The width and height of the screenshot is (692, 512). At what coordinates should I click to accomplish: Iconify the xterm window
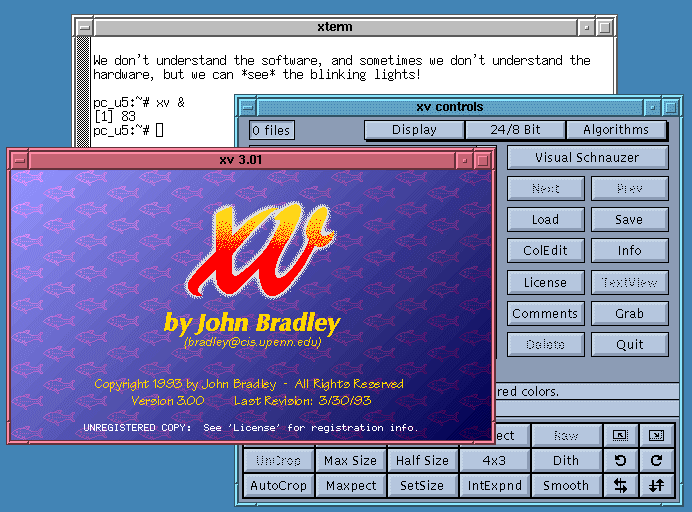(586, 27)
